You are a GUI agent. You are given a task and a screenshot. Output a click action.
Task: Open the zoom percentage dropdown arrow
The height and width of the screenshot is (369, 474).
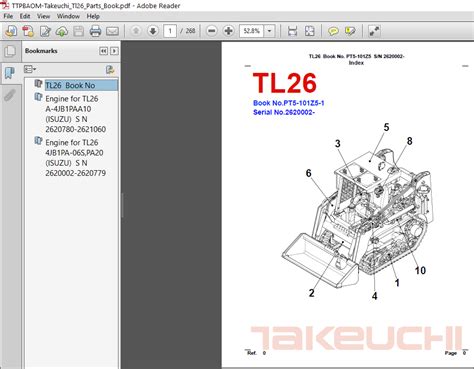[269, 31]
